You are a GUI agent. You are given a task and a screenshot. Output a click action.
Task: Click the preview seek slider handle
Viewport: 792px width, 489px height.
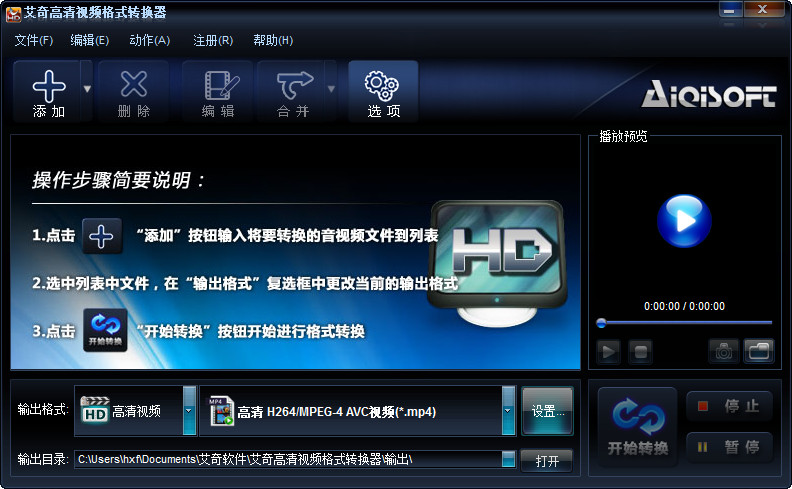tap(601, 323)
